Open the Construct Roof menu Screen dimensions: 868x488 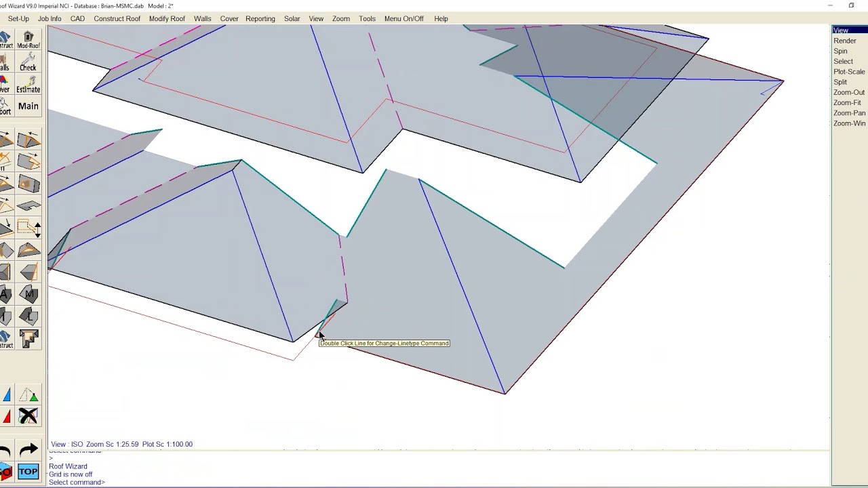click(x=117, y=18)
